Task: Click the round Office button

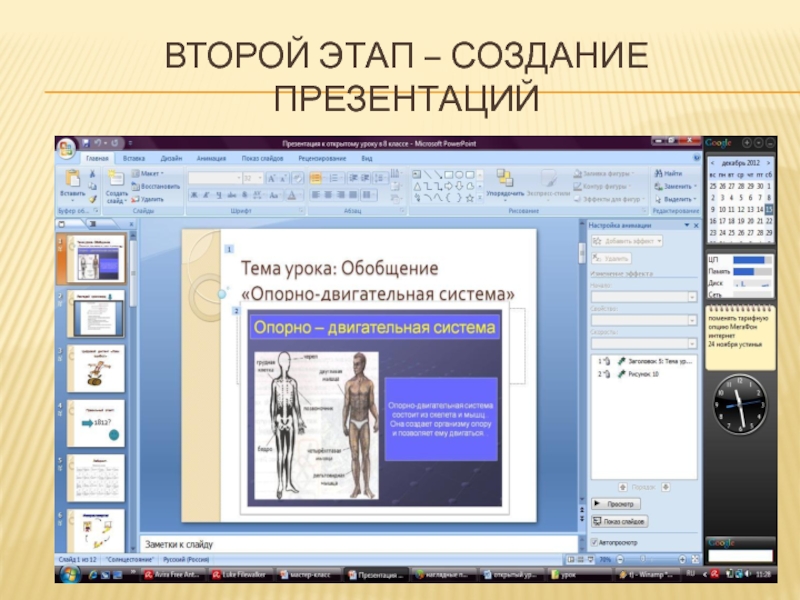Action: (x=67, y=148)
